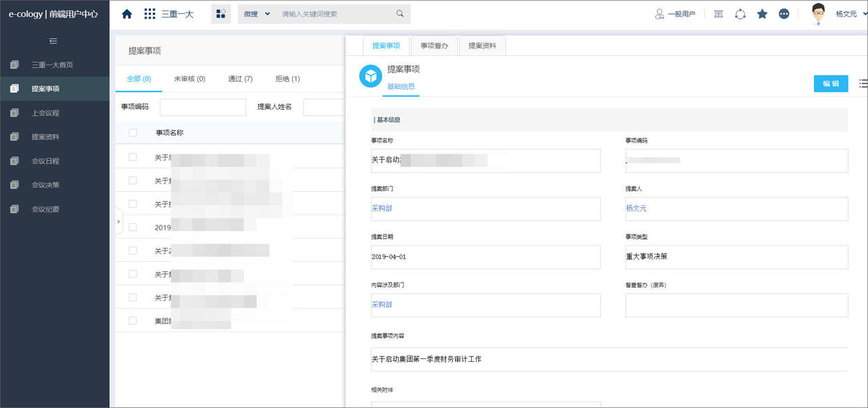Click the search magnifier icon in search bar
The height and width of the screenshot is (408, 868).
400,13
